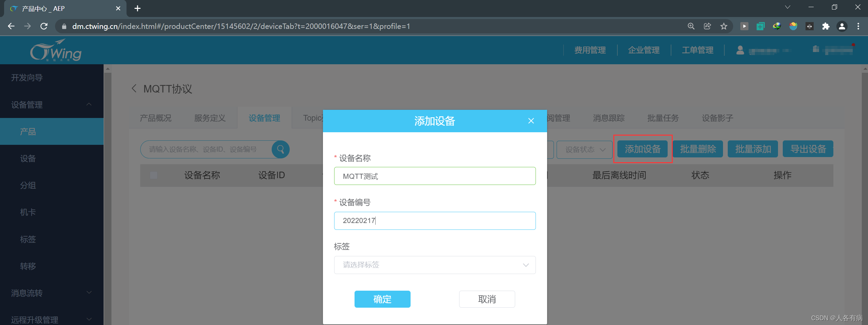This screenshot has height=325, width=868.
Task: Click the share icon in the address bar
Action: [708, 26]
